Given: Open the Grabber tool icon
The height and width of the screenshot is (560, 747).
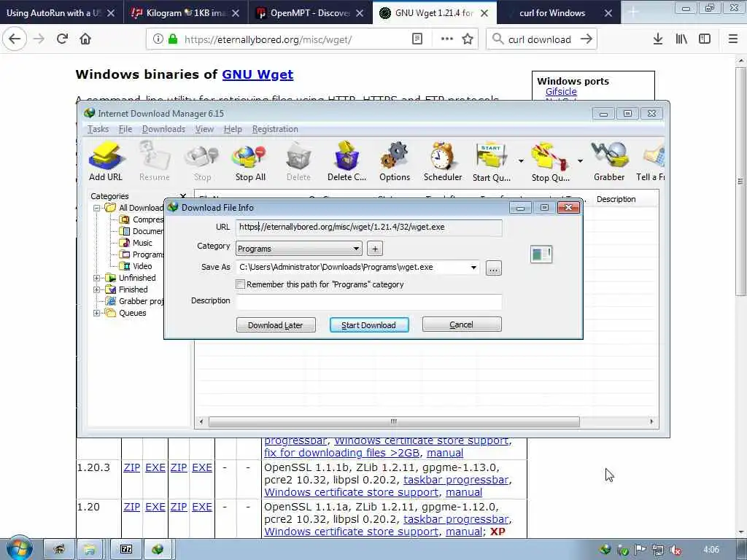Looking at the screenshot, I should point(609,161).
